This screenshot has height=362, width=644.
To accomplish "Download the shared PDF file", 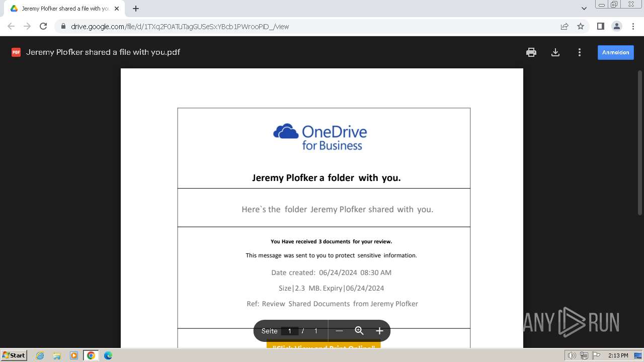I will 555,52.
